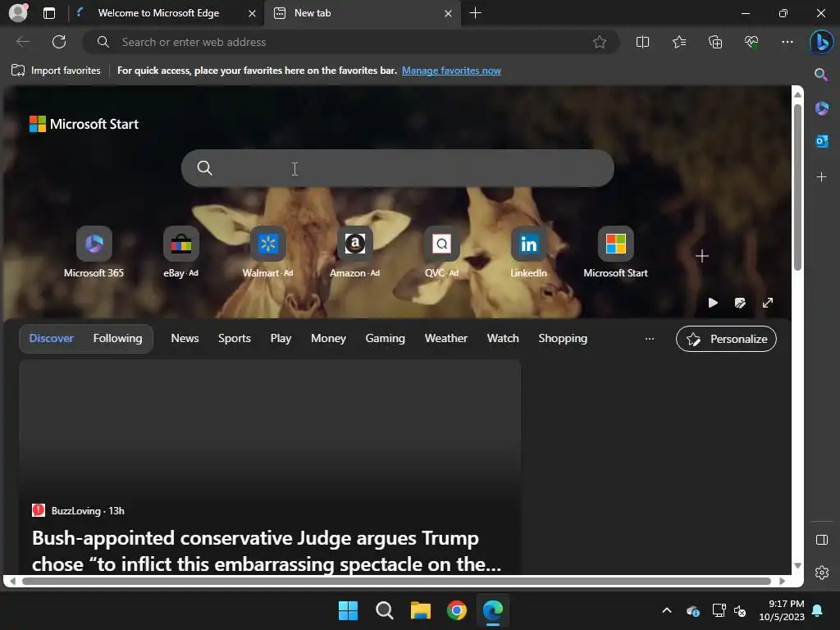The height and width of the screenshot is (630, 840).
Task: Open QVC quick link tile
Action: 441,253
